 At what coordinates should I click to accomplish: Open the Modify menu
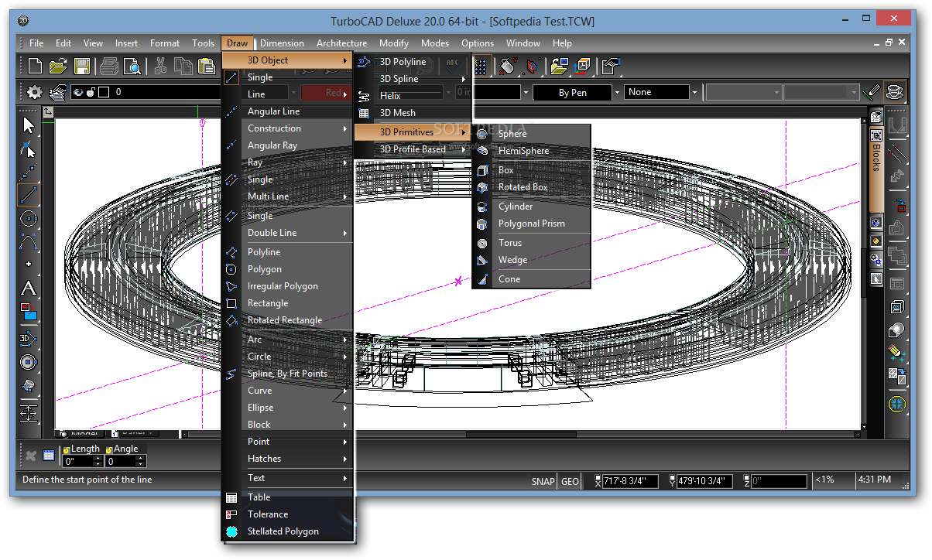click(x=394, y=43)
